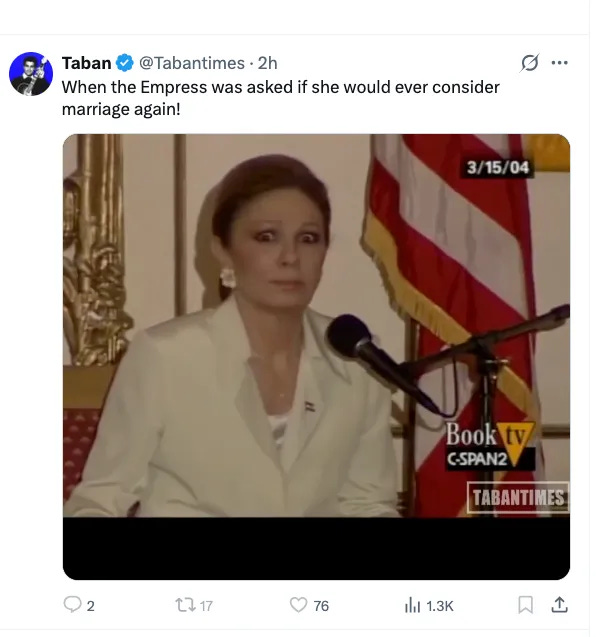Screen dimensions: 602x637
Task: Open Taban's profile picture
Action: pyautogui.click(x=31, y=74)
